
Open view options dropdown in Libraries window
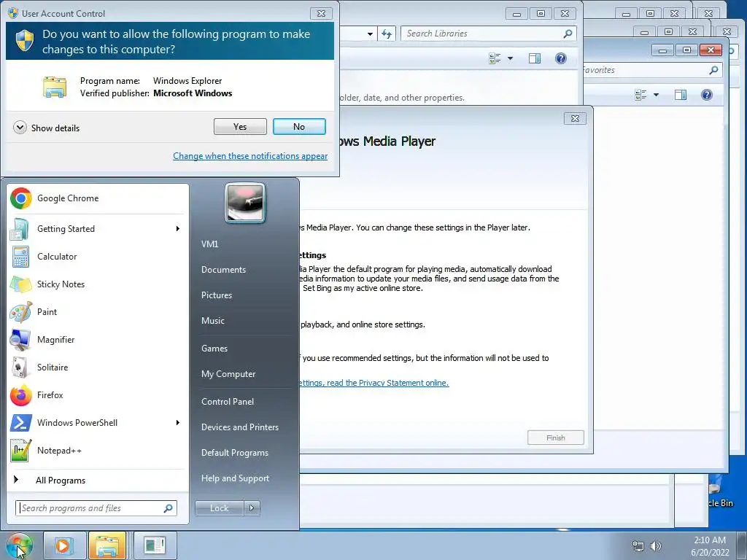[510, 58]
